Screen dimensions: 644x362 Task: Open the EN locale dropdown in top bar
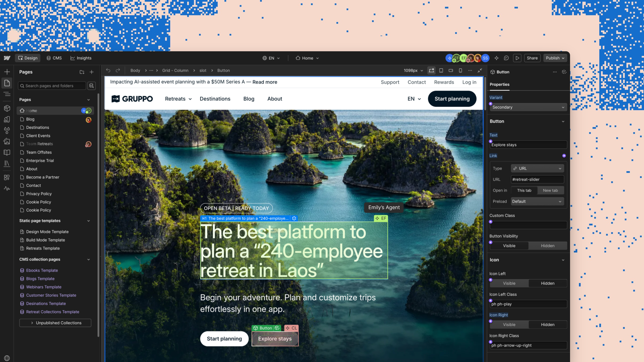click(271, 58)
